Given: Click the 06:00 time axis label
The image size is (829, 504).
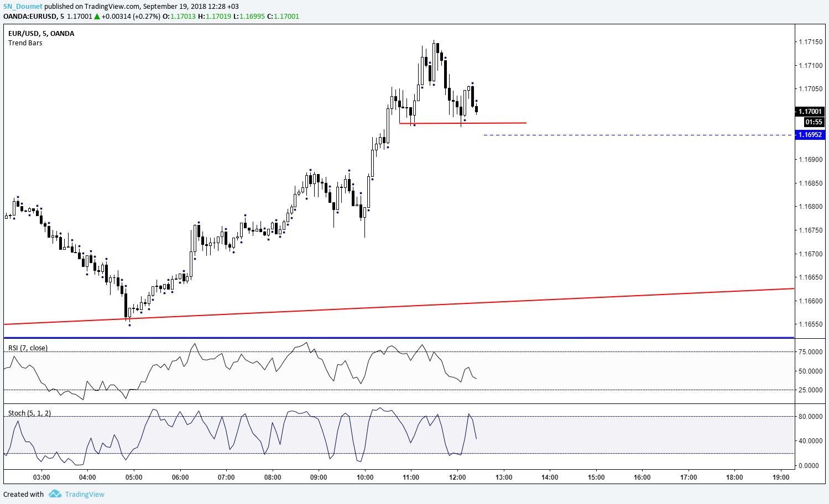Looking at the screenshot, I should 180,477.
